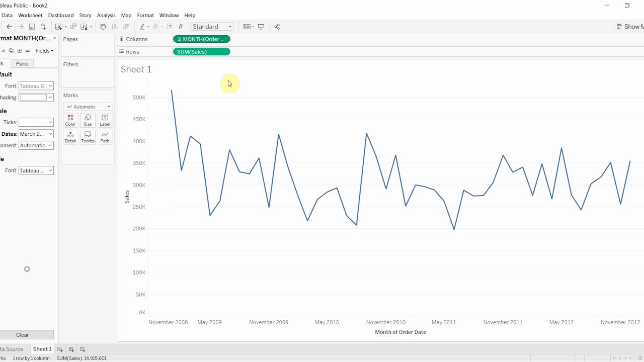Click the Clear Sheet toolbar icon
Image resolution: width=644 pixels, height=362 pixels.
[84, 27]
